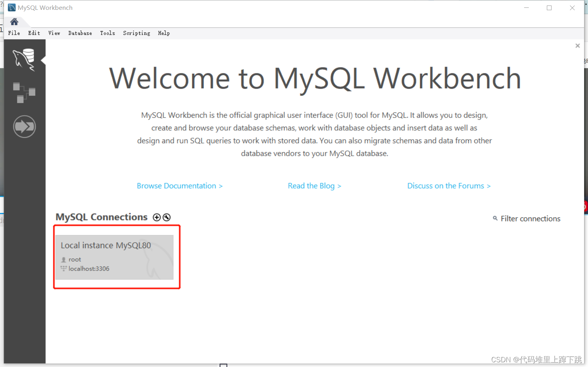This screenshot has height=367, width=588.
Task: Open Local instance MySQL80 connection tile
Action: pyautogui.click(x=114, y=257)
